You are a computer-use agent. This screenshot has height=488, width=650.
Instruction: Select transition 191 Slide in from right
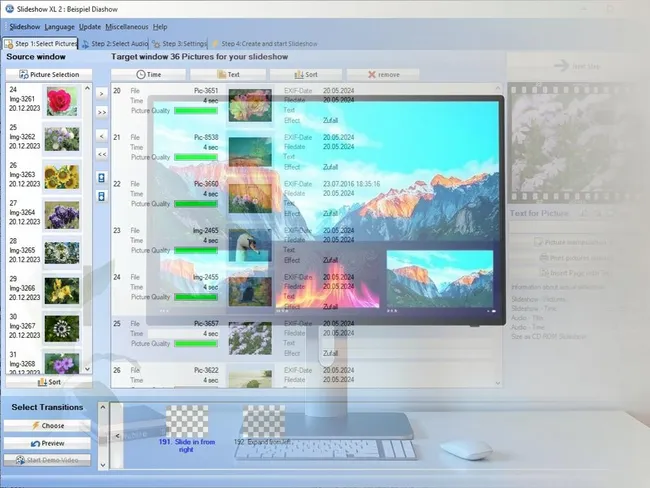[x=187, y=429]
